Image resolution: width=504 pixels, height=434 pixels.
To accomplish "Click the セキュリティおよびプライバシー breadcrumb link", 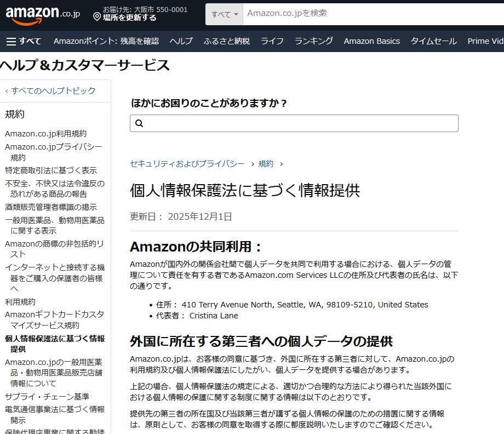I will pyautogui.click(x=186, y=164).
